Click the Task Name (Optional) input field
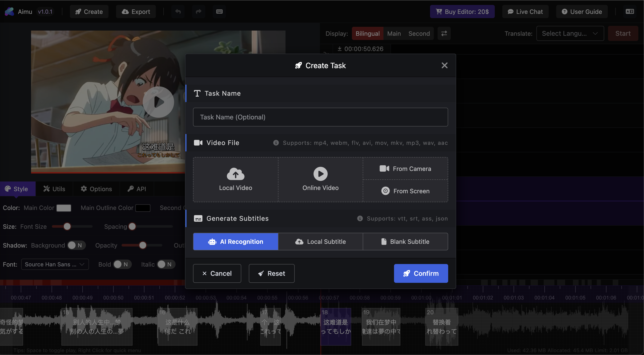 pos(321,117)
